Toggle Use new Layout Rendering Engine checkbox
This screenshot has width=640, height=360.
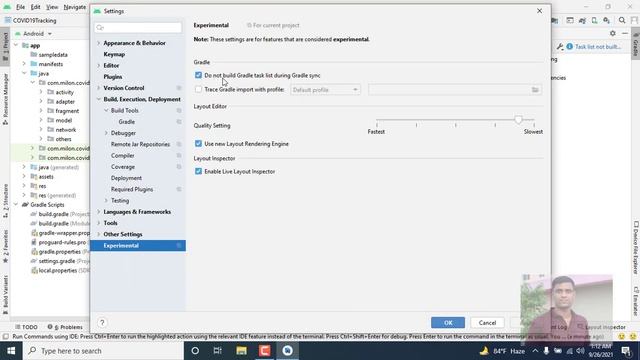point(198,144)
